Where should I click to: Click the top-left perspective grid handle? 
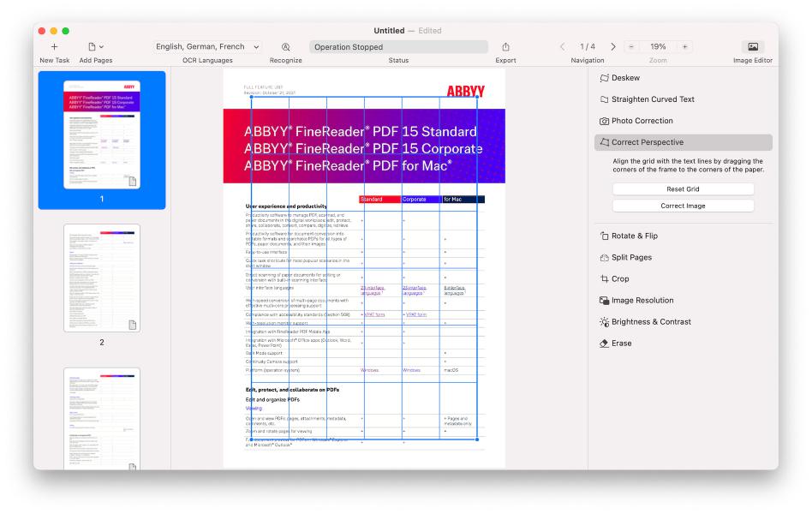pos(252,97)
